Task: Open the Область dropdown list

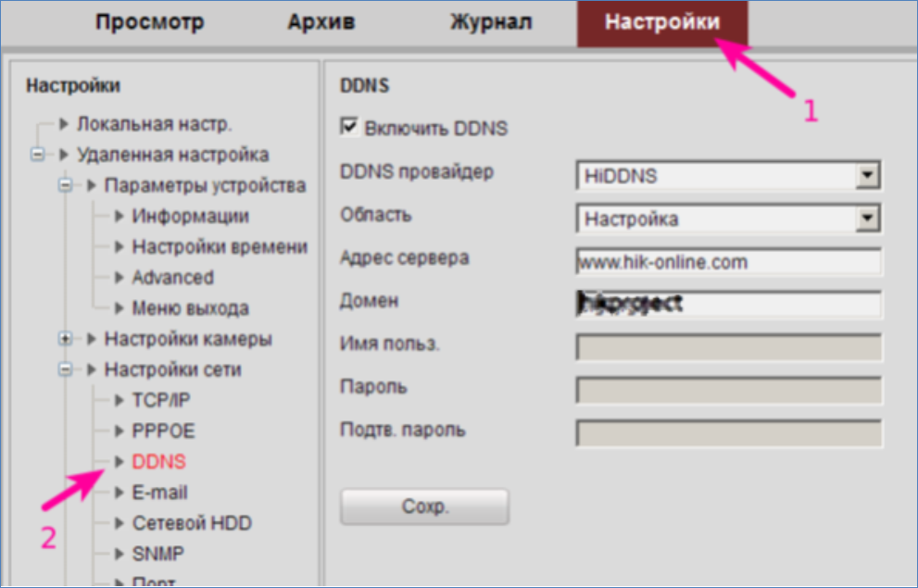Action: pyautogui.click(x=867, y=219)
